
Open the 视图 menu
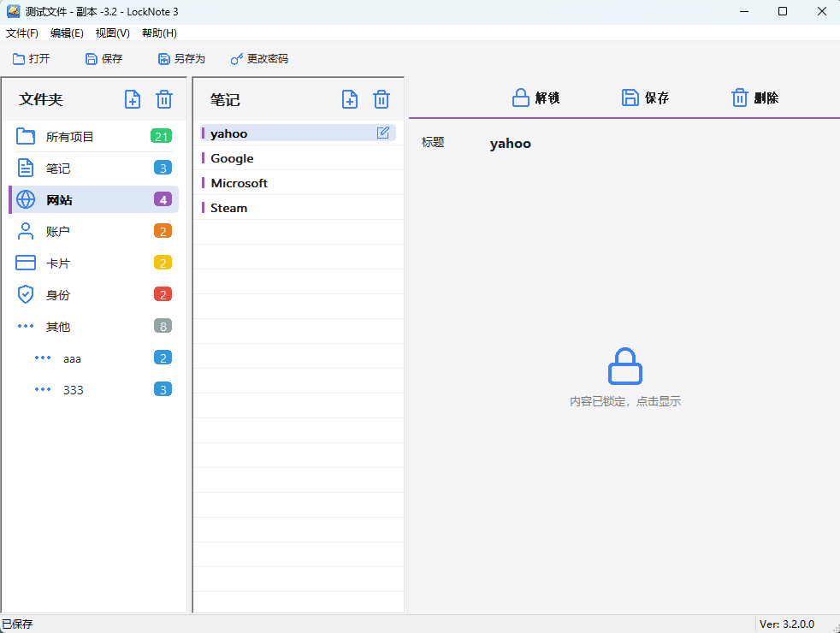point(111,33)
